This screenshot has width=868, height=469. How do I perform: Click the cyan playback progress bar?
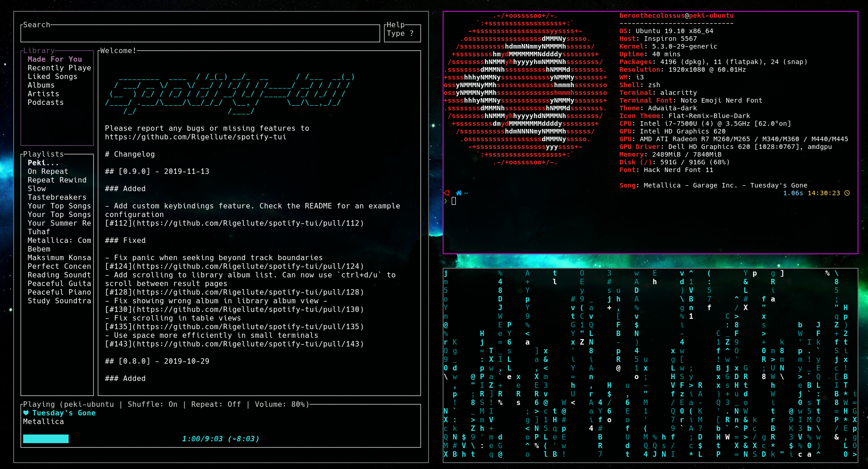[46, 439]
